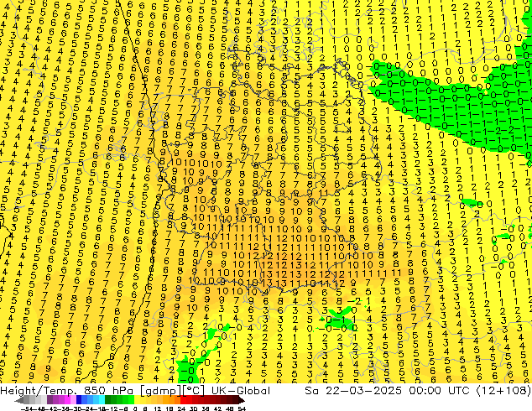Click the small green cold patch near the '-0-1 1' values

339,319
